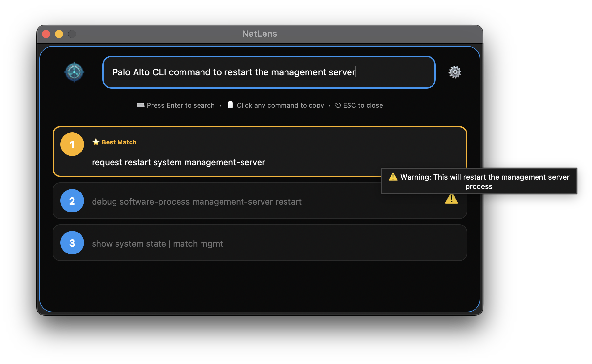Click the clipboard icon beside the copy hint
This screenshot has height=364, width=592.
[230, 105]
